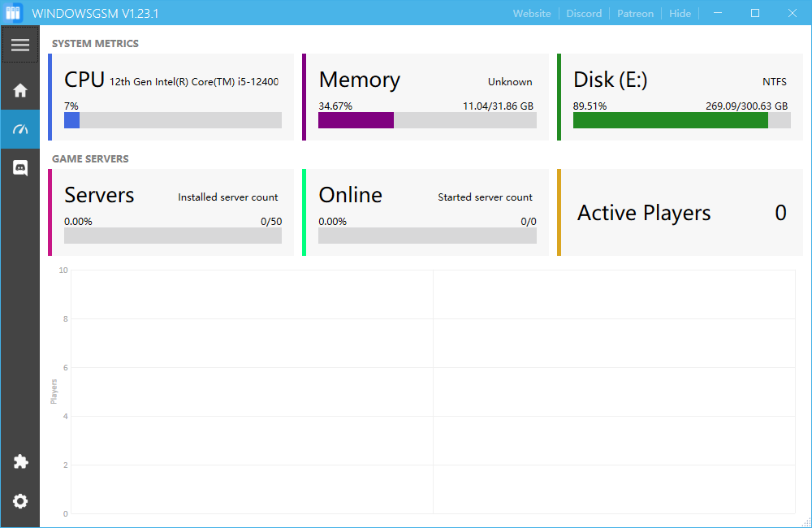Select the Home icon in the sidebar
This screenshot has width=812, height=528.
coord(20,90)
